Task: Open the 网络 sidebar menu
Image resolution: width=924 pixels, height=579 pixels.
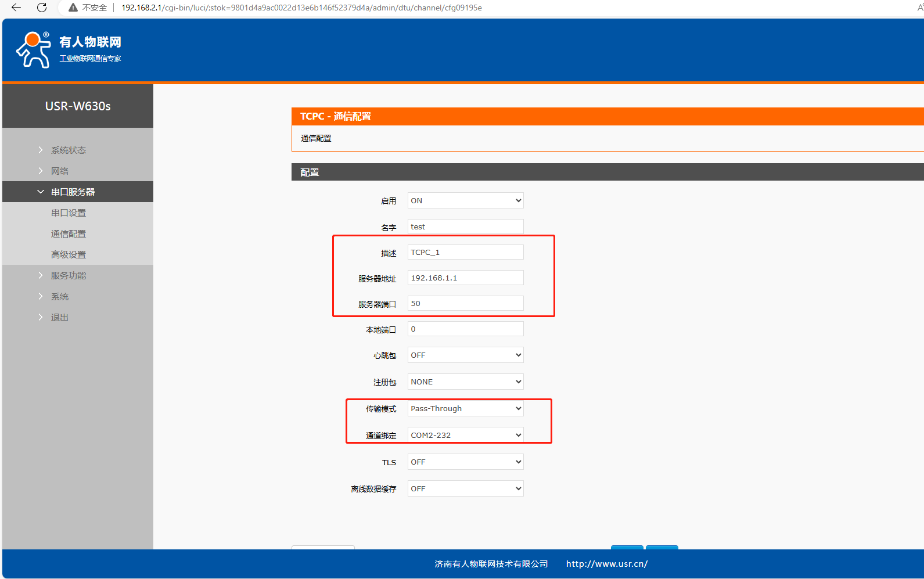Action: [x=60, y=171]
